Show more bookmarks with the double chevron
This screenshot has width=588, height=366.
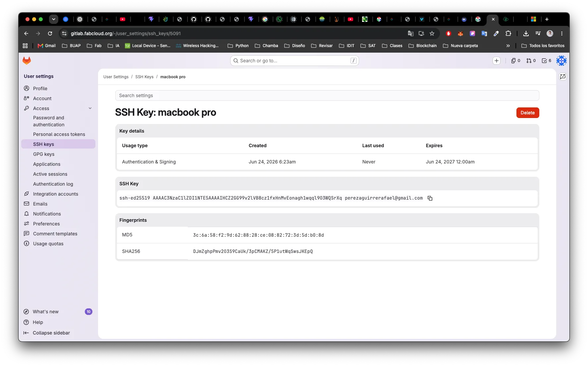pos(508,46)
